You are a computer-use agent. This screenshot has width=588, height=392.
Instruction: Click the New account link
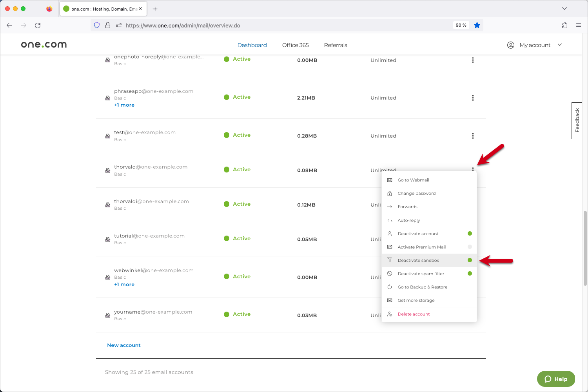(124, 345)
